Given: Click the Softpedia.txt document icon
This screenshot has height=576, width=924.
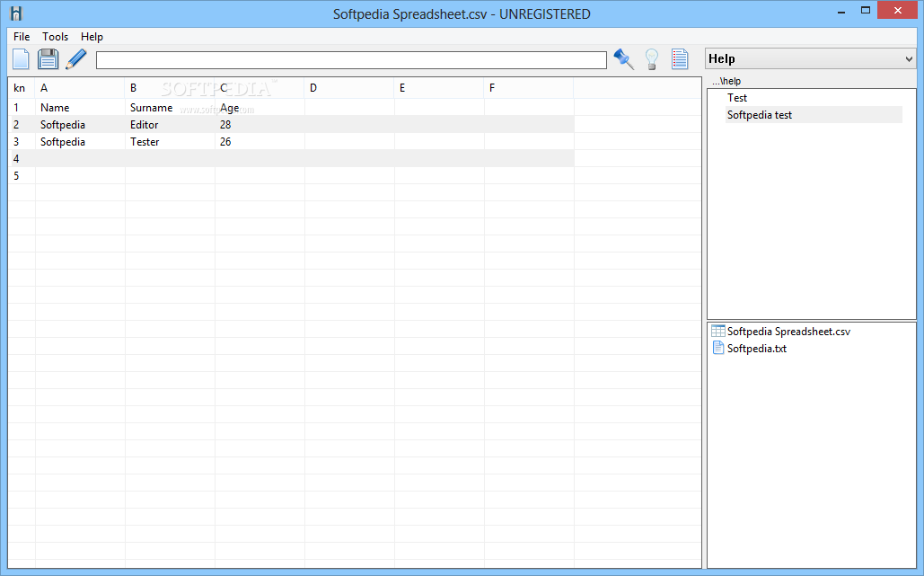Looking at the screenshot, I should click(717, 348).
